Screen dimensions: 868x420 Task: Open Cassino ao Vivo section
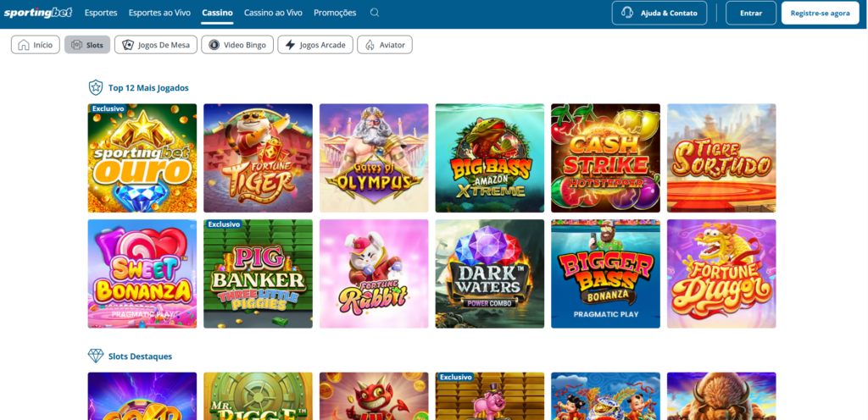tap(274, 13)
